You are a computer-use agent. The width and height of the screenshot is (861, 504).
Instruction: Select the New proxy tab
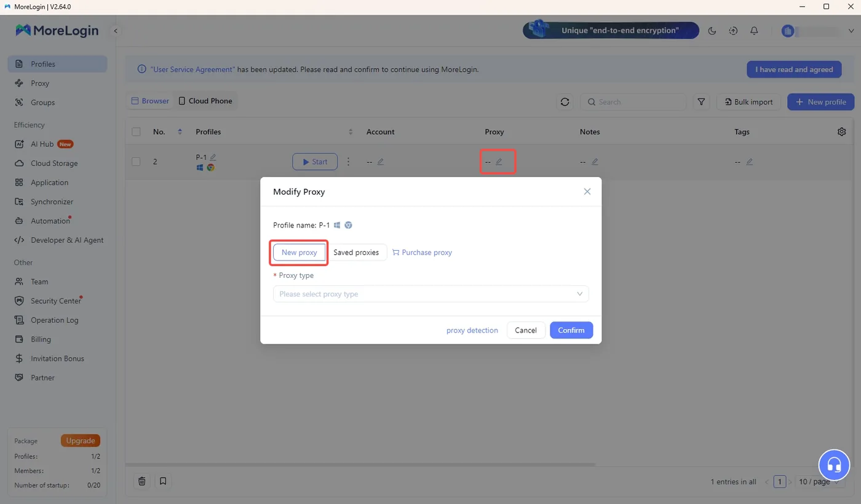click(x=299, y=252)
